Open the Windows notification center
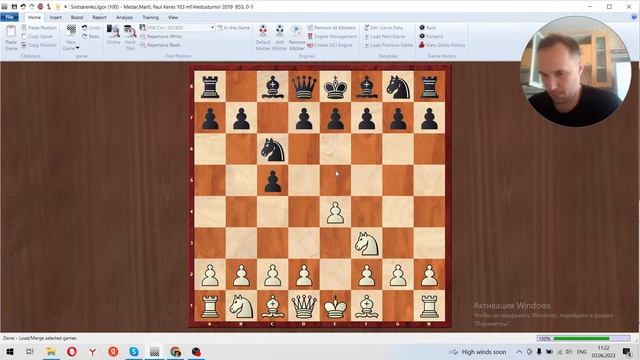Image resolution: width=640 pixels, height=360 pixels. click(627, 352)
